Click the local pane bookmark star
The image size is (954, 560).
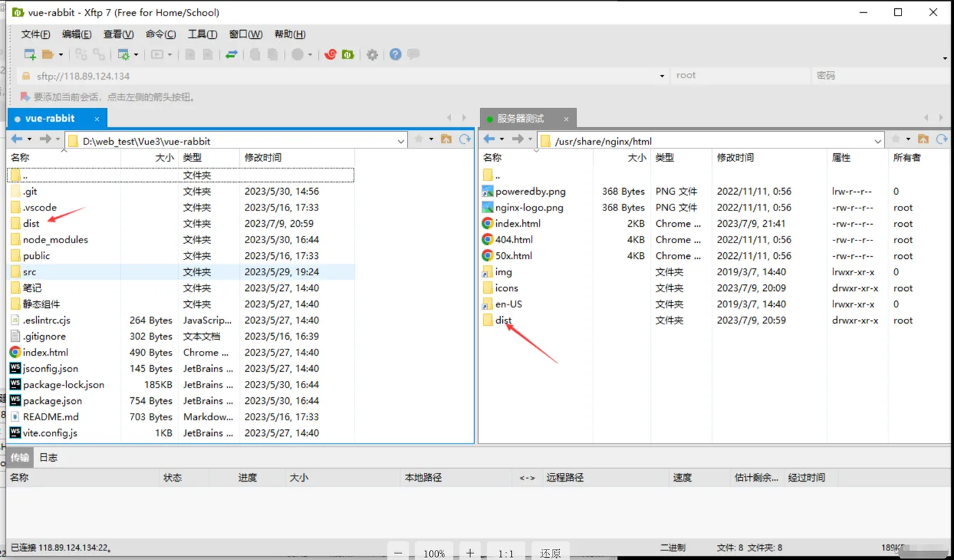tap(418, 139)
